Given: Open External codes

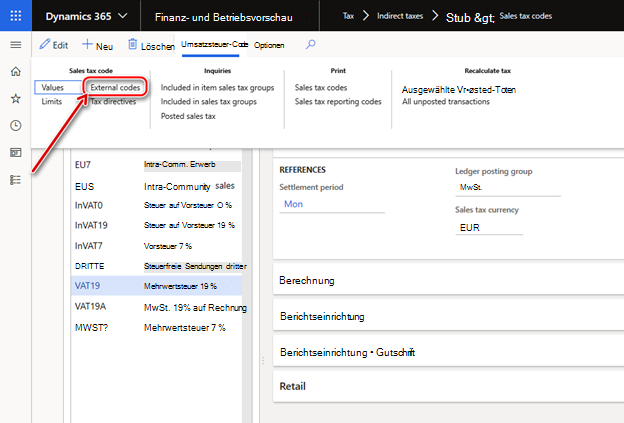Looking at the screenshot, I should (x=115, y=87).
